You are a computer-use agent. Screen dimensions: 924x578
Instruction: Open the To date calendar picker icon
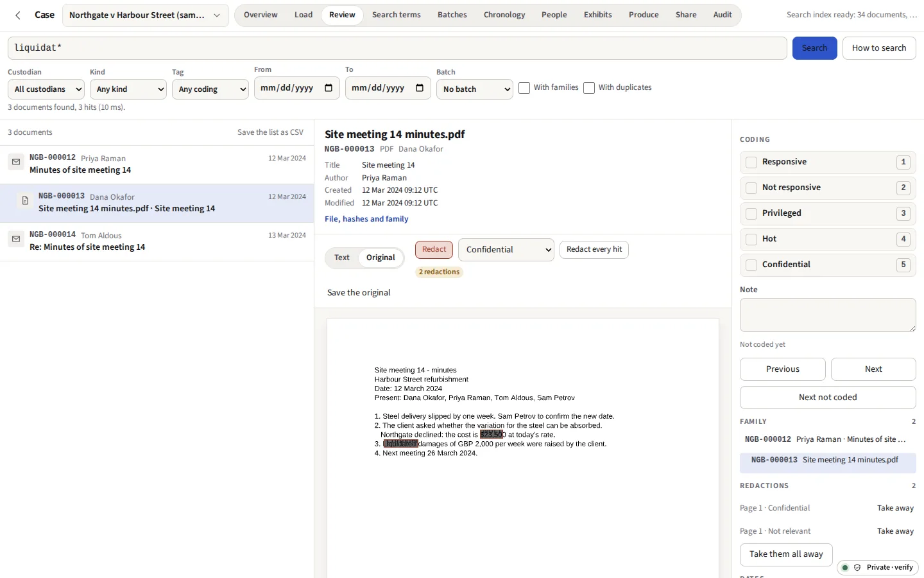(x=420, y=88)
